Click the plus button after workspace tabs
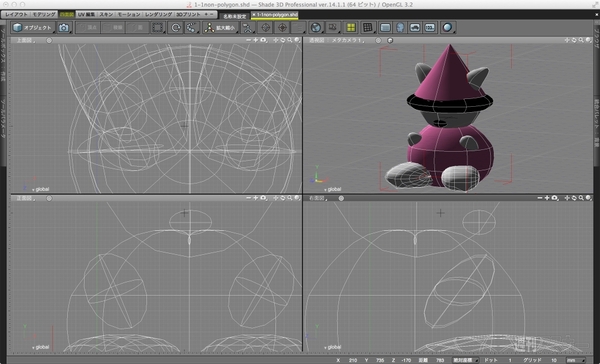600x364 pixels. [206, 14]
